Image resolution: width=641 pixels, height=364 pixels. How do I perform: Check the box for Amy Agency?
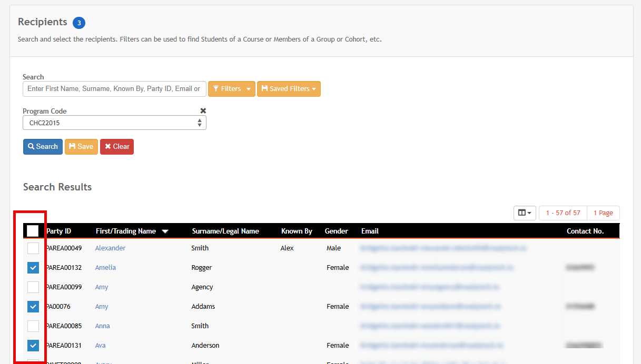[x=33, y=287]
